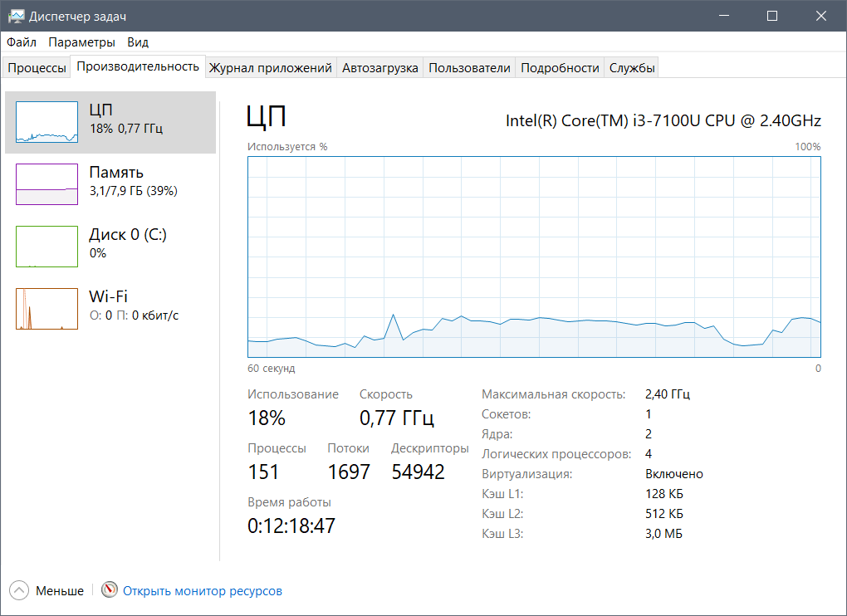
Task: Open the Автозагрузка tab
Action: (x=379, y=68)
